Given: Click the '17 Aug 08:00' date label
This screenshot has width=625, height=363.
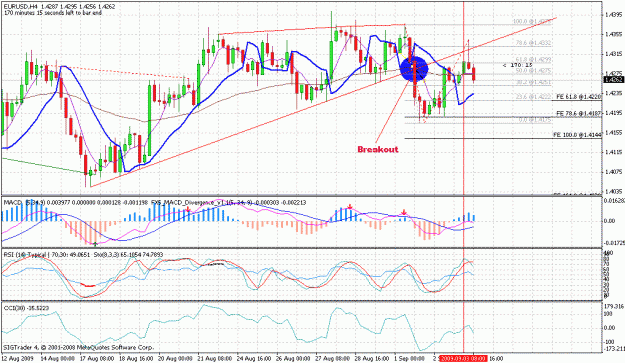Looking at the screenshot, I should [96, 359].
